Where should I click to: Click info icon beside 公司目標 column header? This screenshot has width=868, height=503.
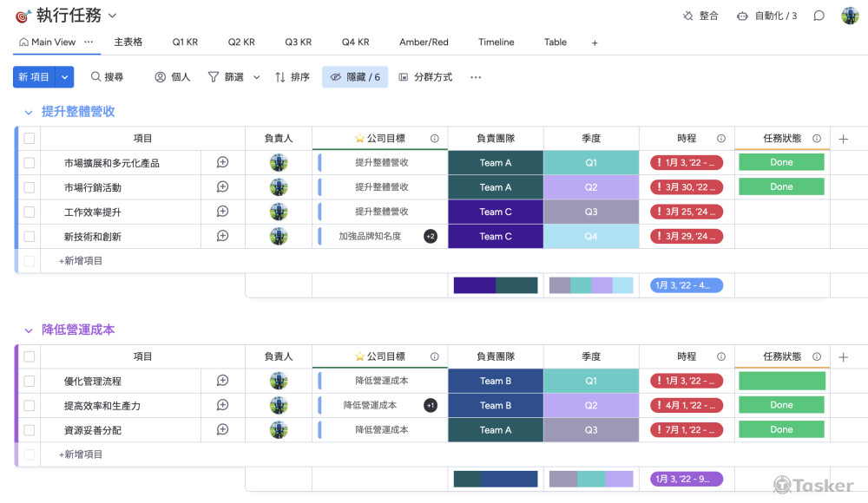point(434,139)
